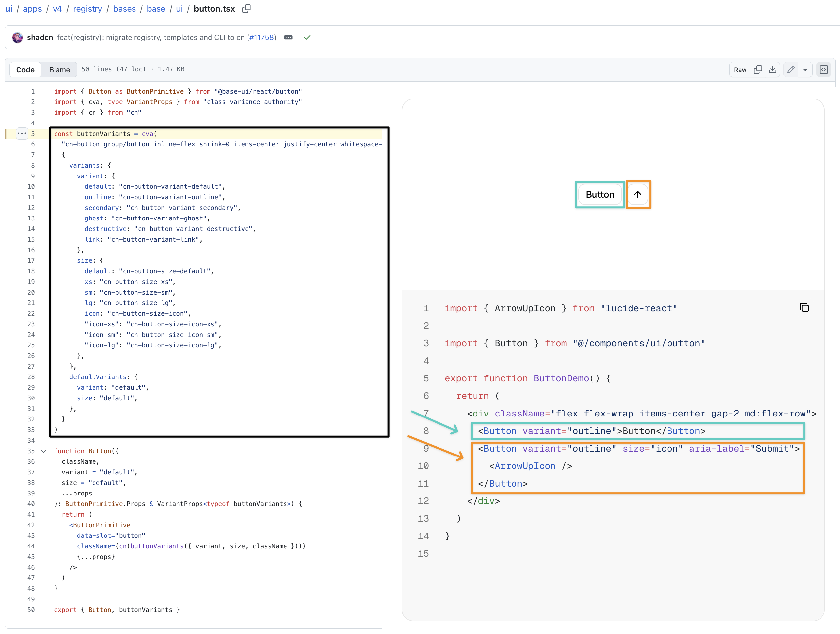
Task: Click the buttonVariants text on line 5
Action: tap(103, 133)
